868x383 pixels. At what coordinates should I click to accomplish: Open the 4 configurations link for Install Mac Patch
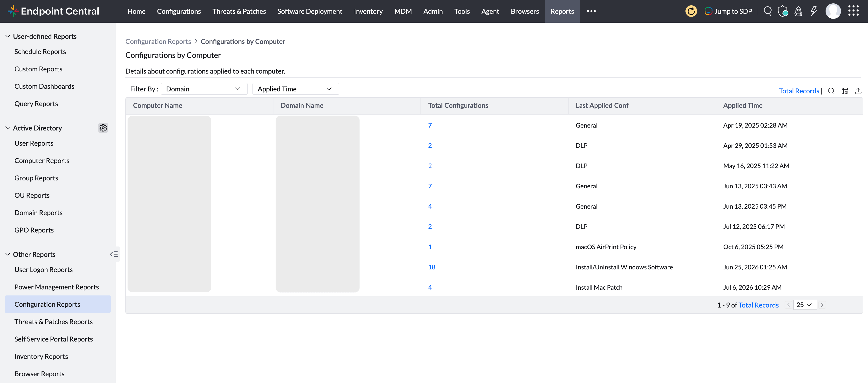coord(430,287)
